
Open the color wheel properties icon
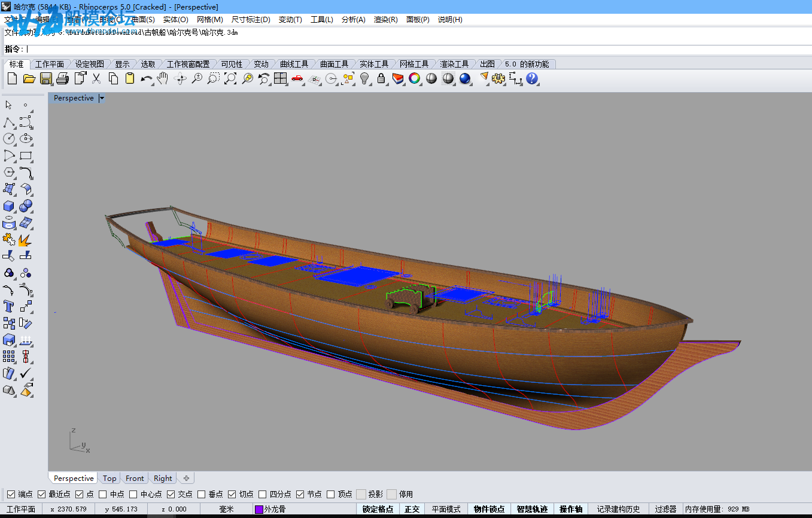[x=415, y=78]
